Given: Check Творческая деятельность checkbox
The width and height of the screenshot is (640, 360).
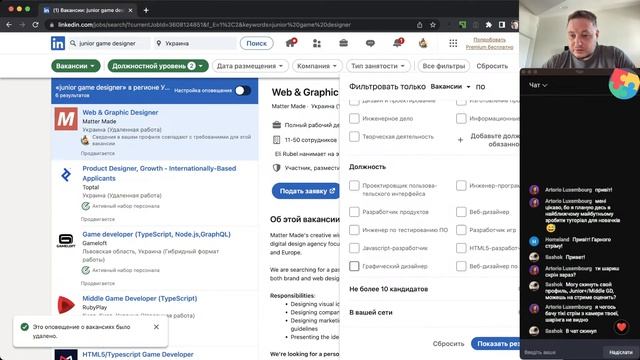Looking at the screenshot, I should (354, 136).
